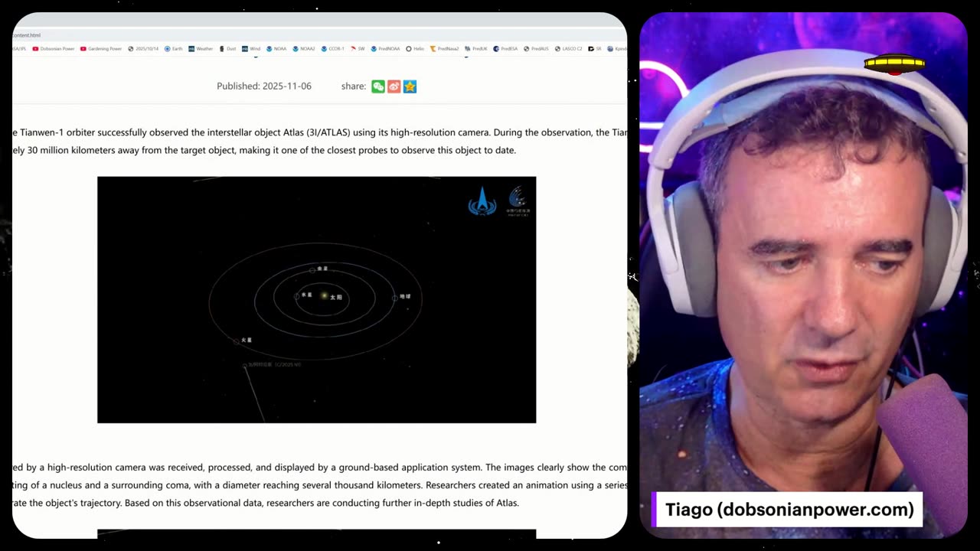Click the "Tiago (dobsonianpower.com)" name banner

click(x=789, y=510)
